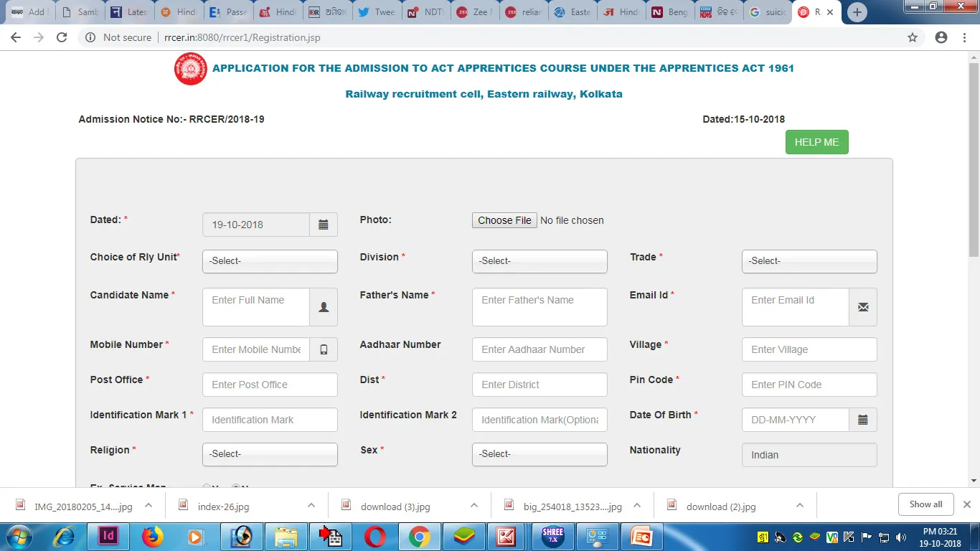Click the phone icon beside Mobile Number
The image size is (980, 551).
coord(324,349)
